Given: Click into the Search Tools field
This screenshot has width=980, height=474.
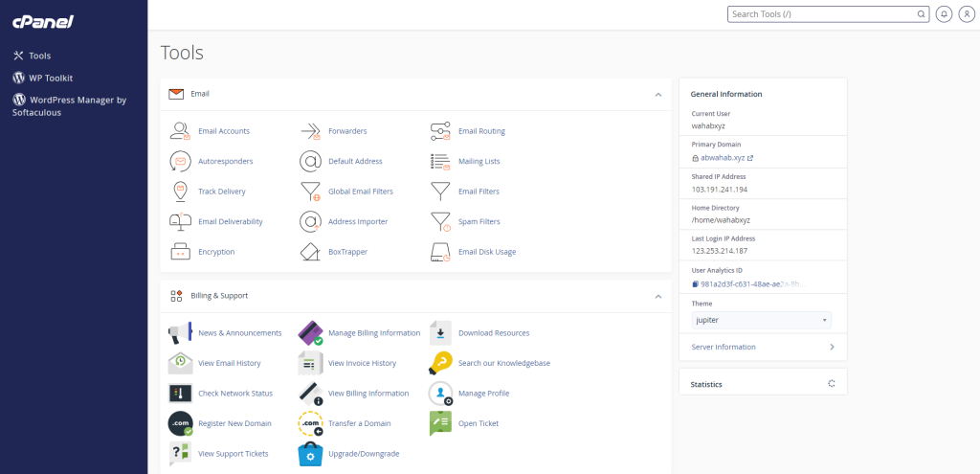Looking at the screenshot, I should point(823,14).
